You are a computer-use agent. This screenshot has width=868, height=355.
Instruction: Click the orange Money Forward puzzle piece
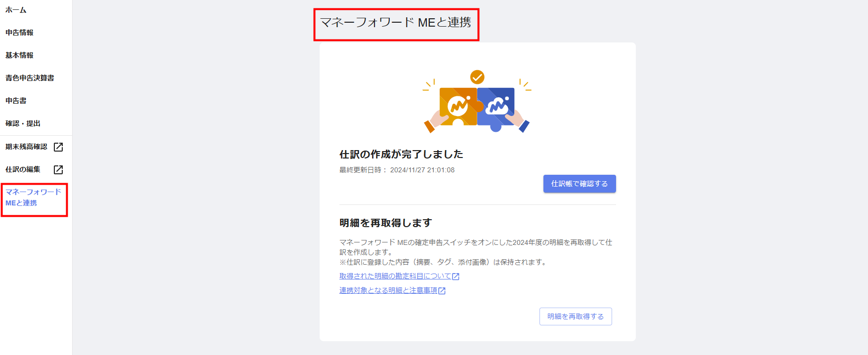tap(458, 106)
